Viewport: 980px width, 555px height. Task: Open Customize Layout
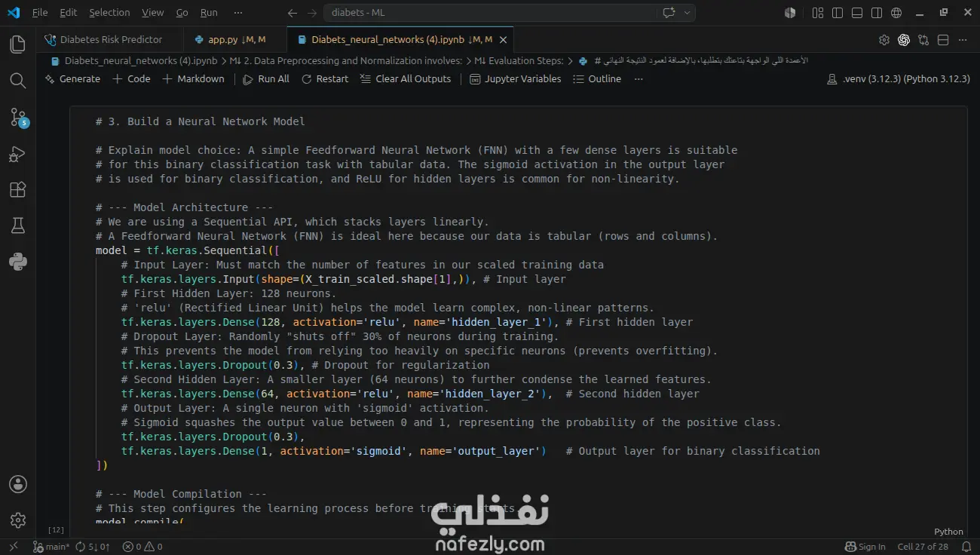[818, 13]
